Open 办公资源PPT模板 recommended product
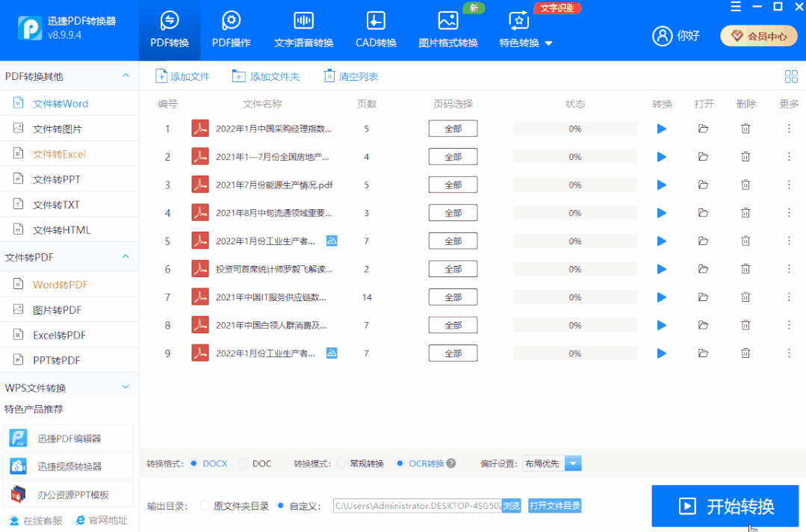This screenshot has height=532, width=806. [x=69, y=495]
